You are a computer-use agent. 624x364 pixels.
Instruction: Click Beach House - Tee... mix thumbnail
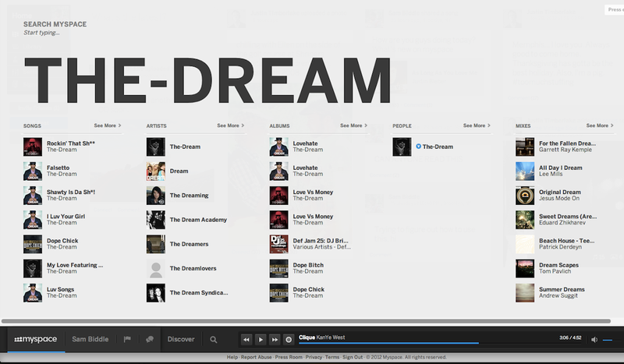[525, 244]
